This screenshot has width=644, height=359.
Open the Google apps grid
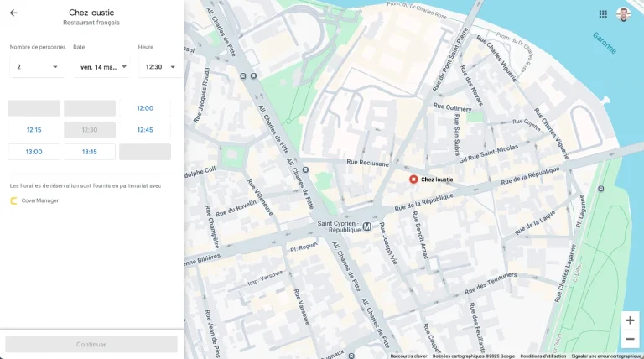tap(603, 14)
